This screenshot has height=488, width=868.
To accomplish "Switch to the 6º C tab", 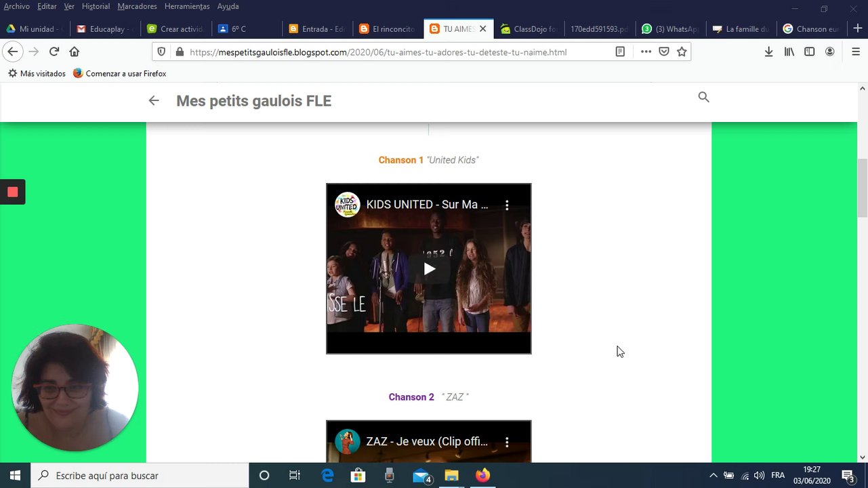I will [x=247, y=29].
